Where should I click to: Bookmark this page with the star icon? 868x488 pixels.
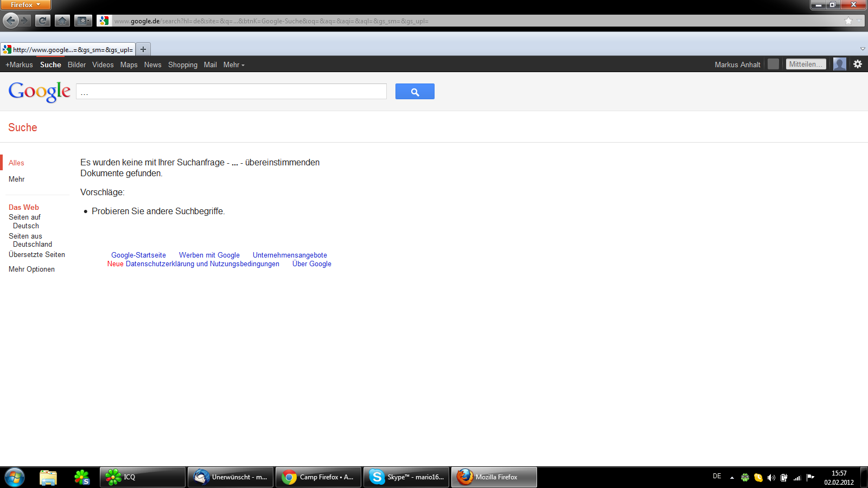click(x=848, y=21)
